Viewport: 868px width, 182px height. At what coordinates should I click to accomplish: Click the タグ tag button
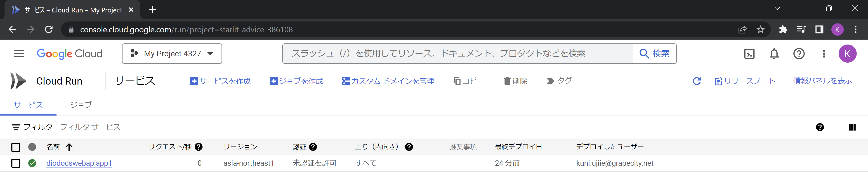(x=559, y=81)
